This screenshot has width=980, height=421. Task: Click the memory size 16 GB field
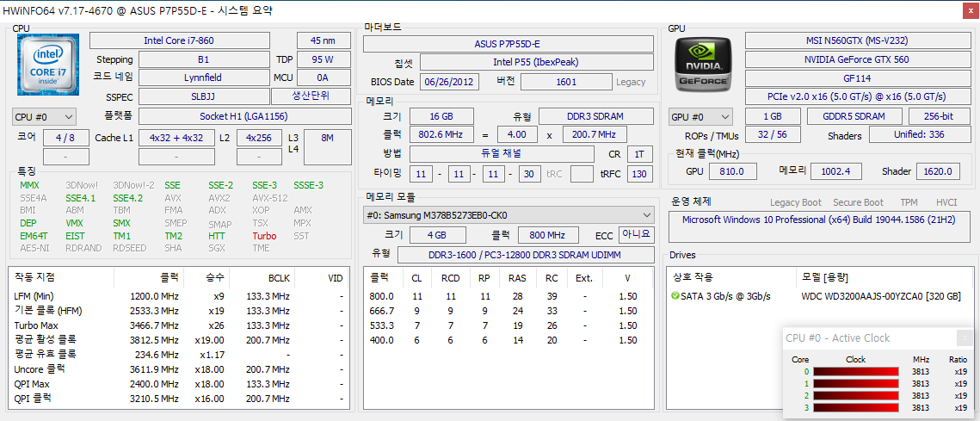[x=441, y=116]
